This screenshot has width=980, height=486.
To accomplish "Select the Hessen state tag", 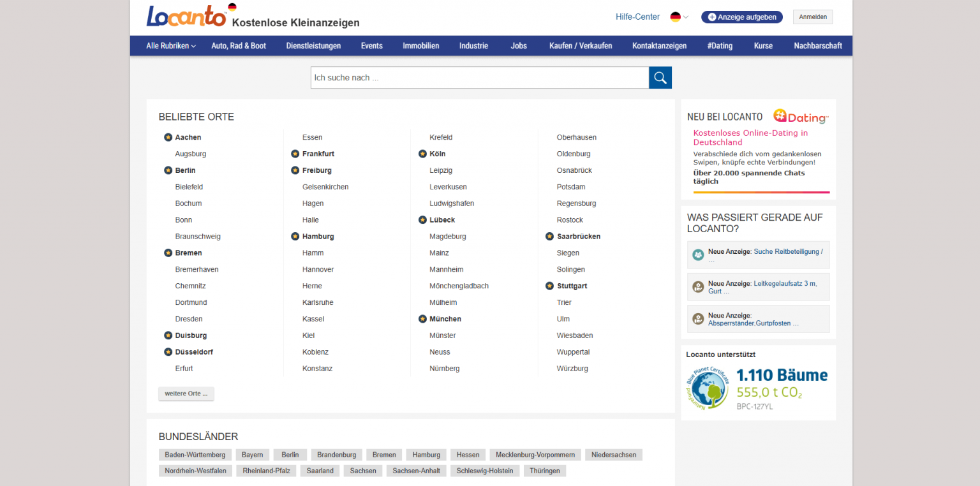I will [x=468, y=455].
